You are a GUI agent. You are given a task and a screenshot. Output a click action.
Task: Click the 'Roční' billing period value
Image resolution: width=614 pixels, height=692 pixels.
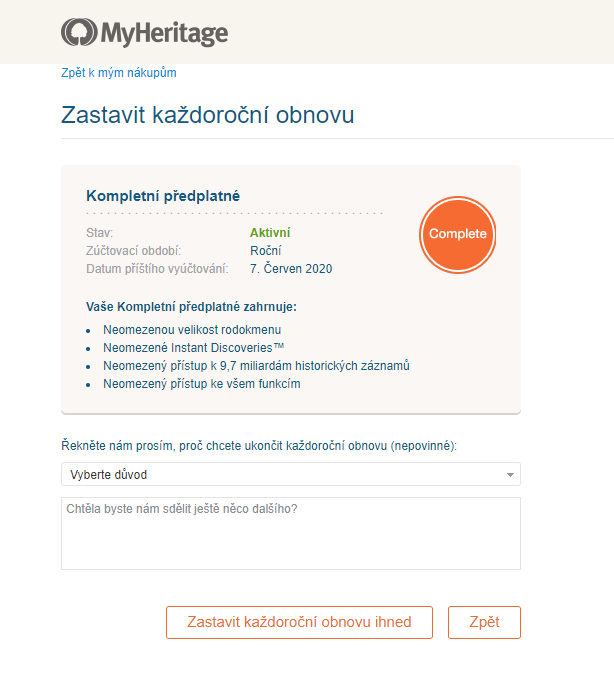coord(265,251)
